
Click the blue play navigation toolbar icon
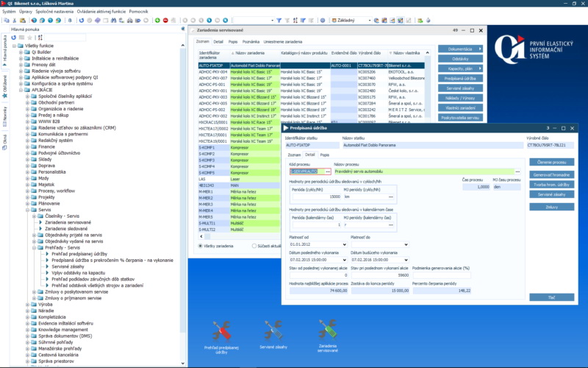click(209, 21)
